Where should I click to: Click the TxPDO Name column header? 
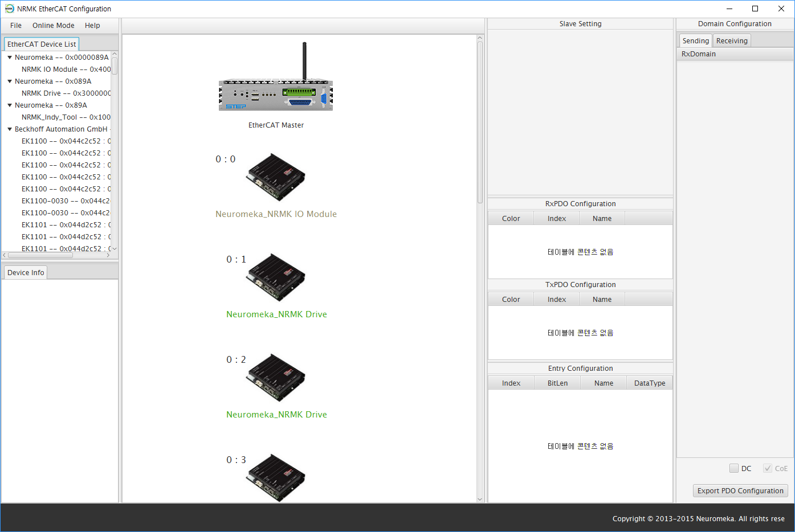point(602,299)
